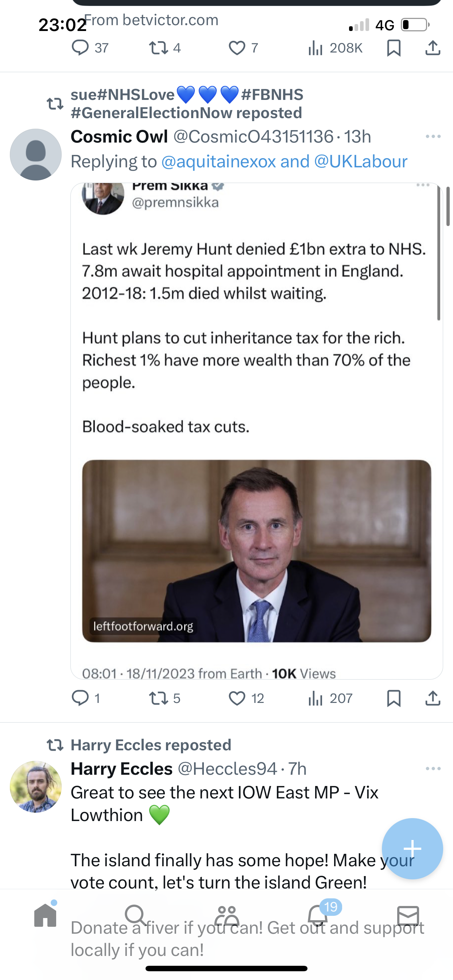Open the Messages envelope tab
Viewport: 453px width, 980px height.
coord(408,915)
